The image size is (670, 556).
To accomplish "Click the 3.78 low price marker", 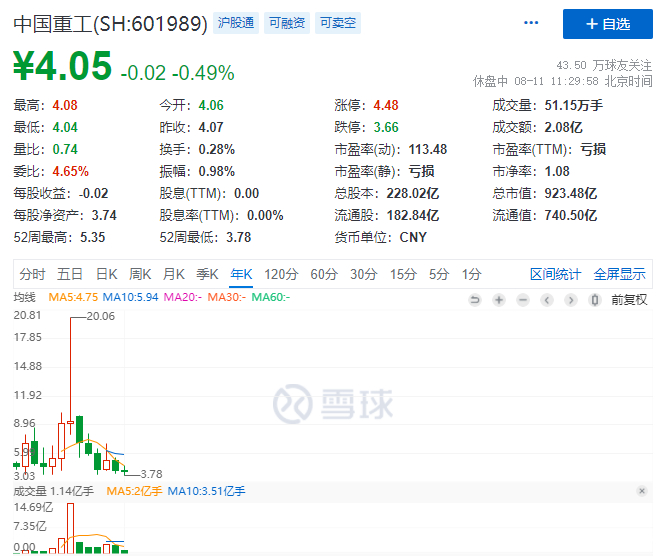I will (151, 474).
